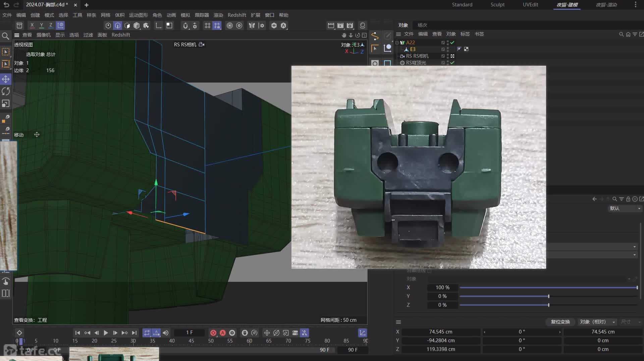Open the timeline dope sheet icon
Image resolution: width=644 pixels, height=361 pixels.
[x=363, y=333]
